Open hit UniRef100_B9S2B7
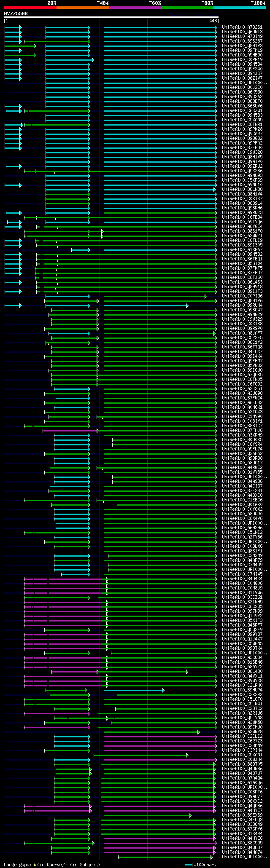270x868 pixels. coord(242,41)
